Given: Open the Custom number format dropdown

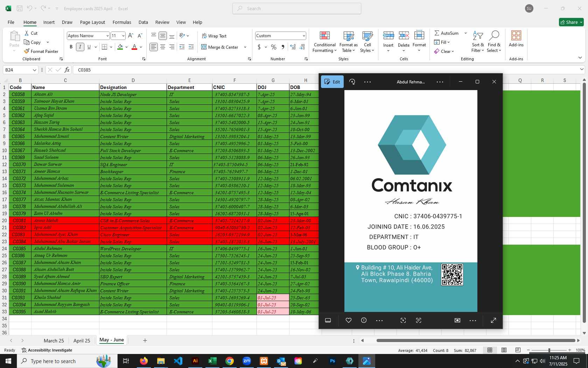Looking at the screenshot, I should 303,36.
